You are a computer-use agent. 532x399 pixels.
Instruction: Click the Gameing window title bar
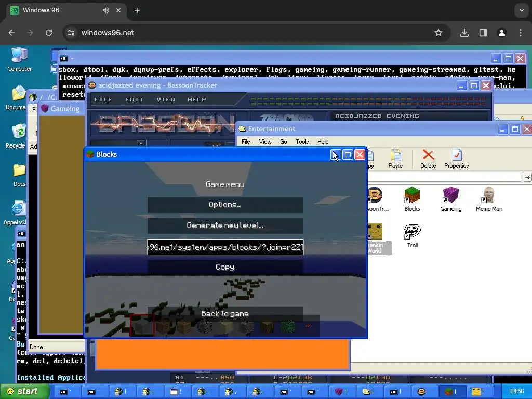tap(62, 109)
